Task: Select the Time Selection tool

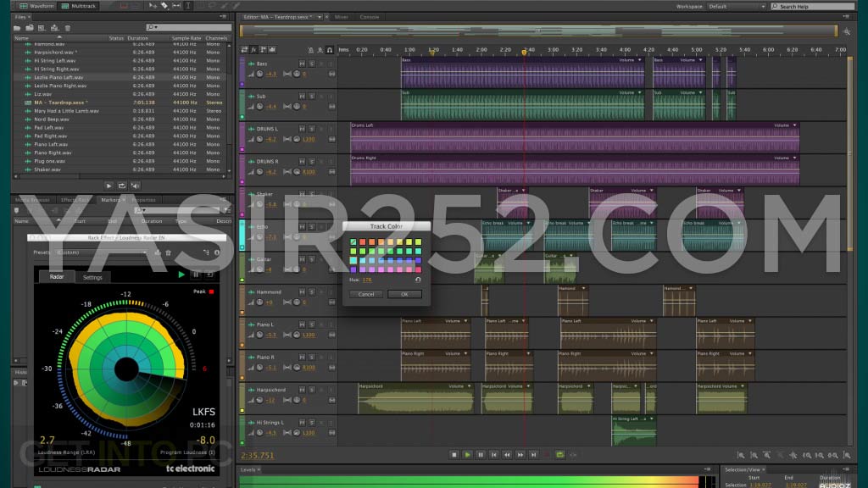Action: click(187, 6)
